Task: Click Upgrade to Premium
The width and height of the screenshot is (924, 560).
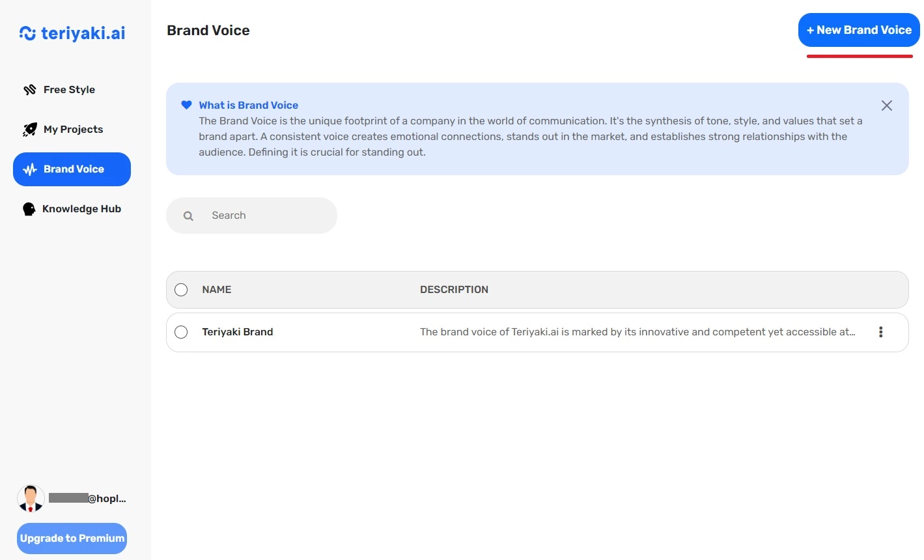Action: pos(72,539)
